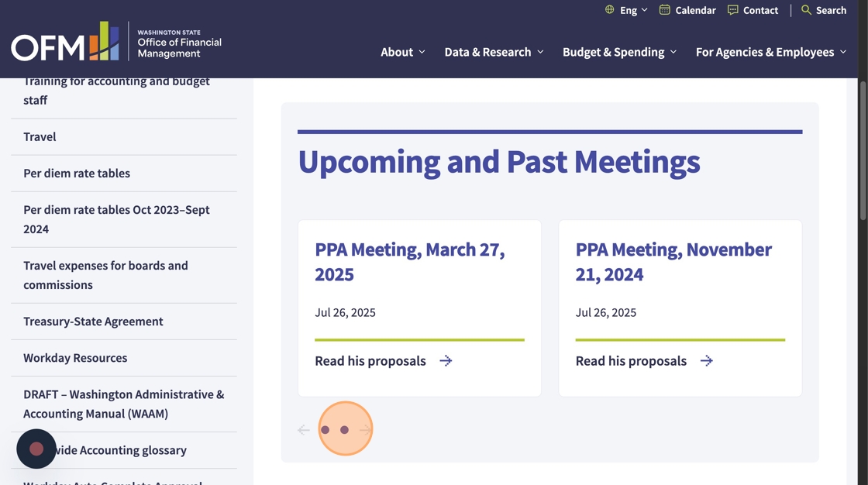Click the globe language icon

pyautogui.click(x=609, y=10)
